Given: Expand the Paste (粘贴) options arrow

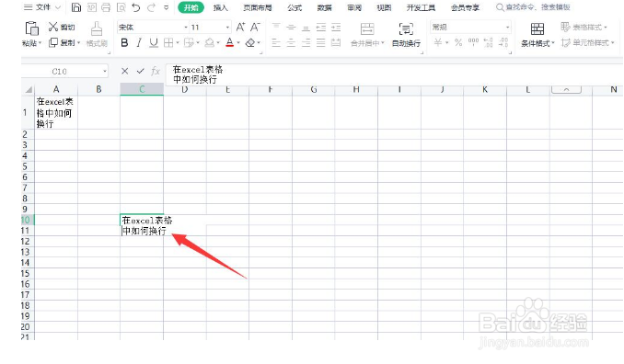Looking at the screenshot, I should (x=40, y=43).
